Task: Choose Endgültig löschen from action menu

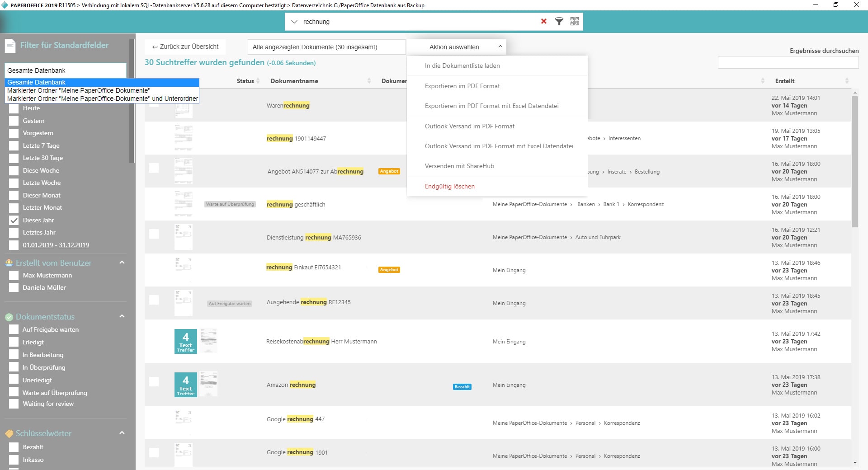Action: click(x=449, y=186)
